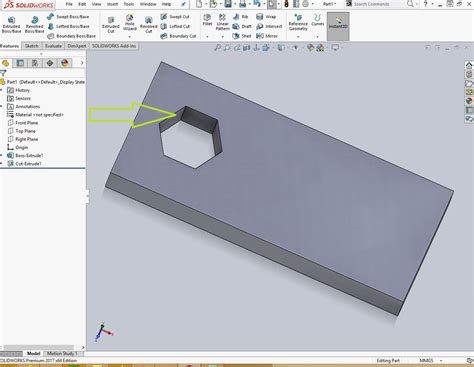The image size is (474, 367).
Task: Open the Linear Pattern tool
Action: [x=222, y=22]
